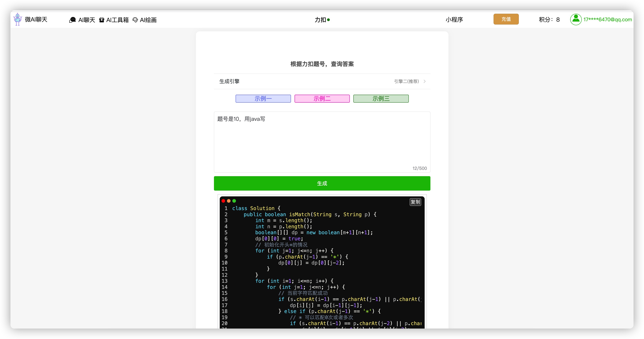Click the 复制 copy button on code block
Viewport: 644px width, 339px height.
coord(415,202)
